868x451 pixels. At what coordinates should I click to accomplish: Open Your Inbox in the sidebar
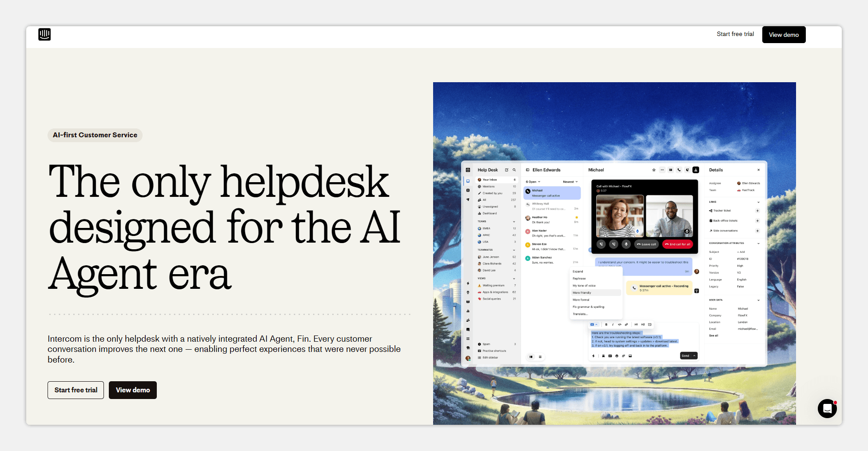[x=497, y=180]
